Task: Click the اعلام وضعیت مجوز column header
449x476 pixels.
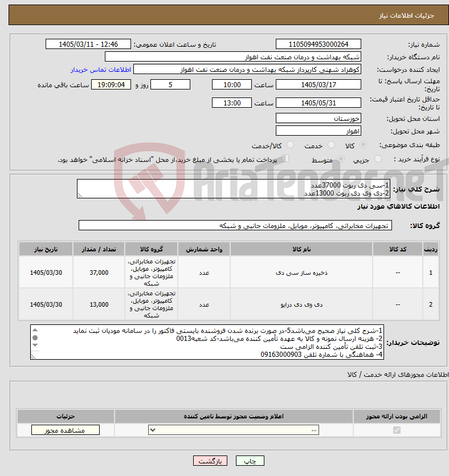Action: (234, 416)
